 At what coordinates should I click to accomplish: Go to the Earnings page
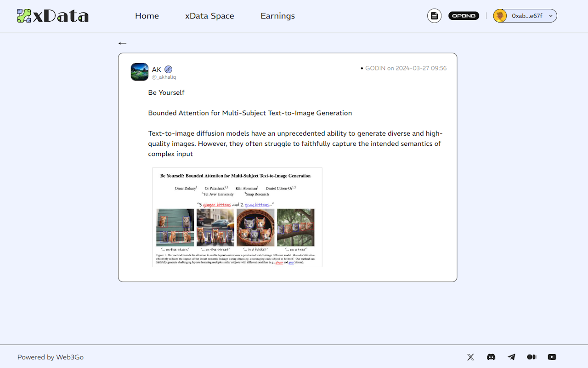[x=277, y=16]
